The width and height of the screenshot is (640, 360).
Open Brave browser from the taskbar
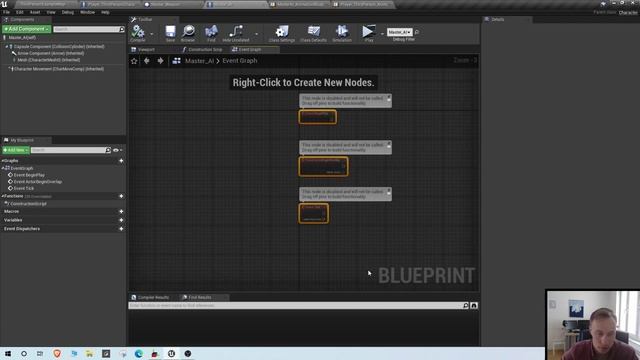(x=57, y=353)
